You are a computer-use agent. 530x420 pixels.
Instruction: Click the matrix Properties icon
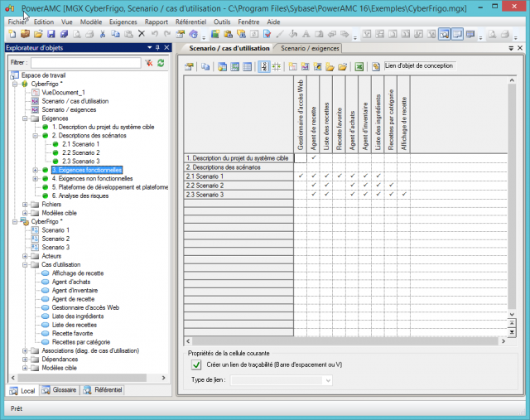pyautogui.click(x=189, y=66)
